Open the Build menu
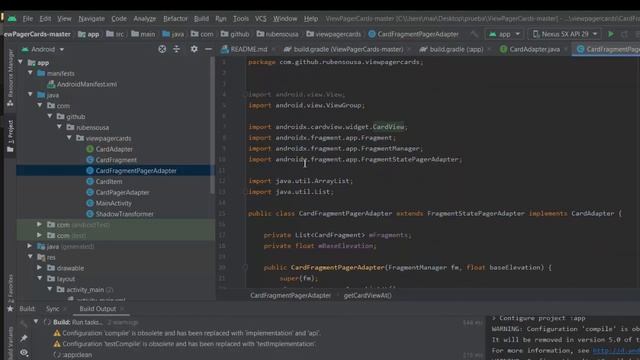 click(x=201, y=19)
